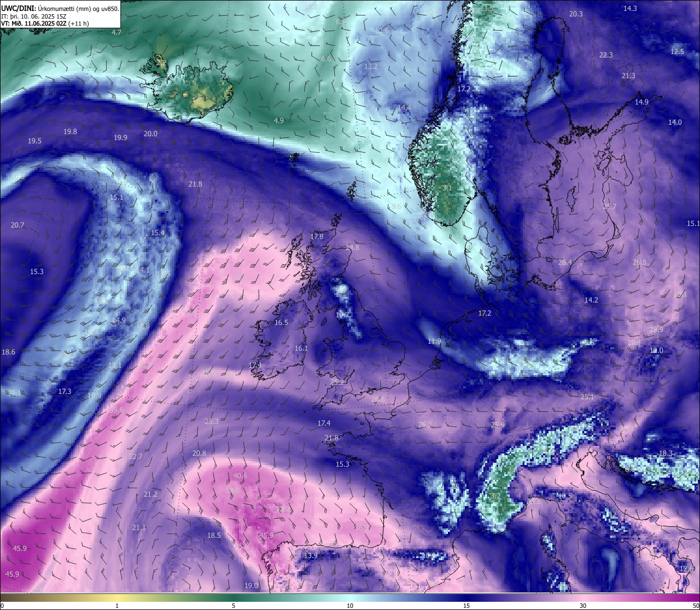The image size is (700, 610).
Task: Click the 21.3 map value
Action: (628, 76)
